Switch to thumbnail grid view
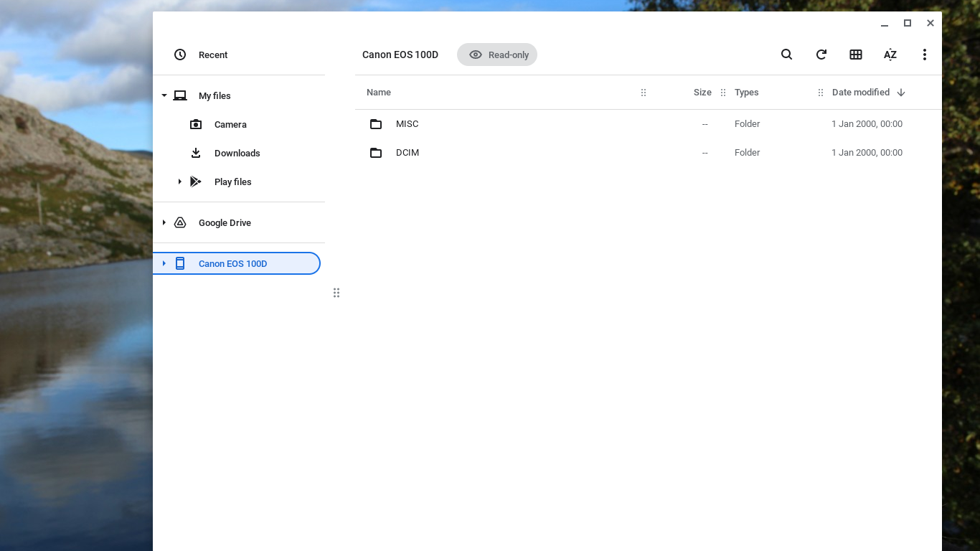 856,55
